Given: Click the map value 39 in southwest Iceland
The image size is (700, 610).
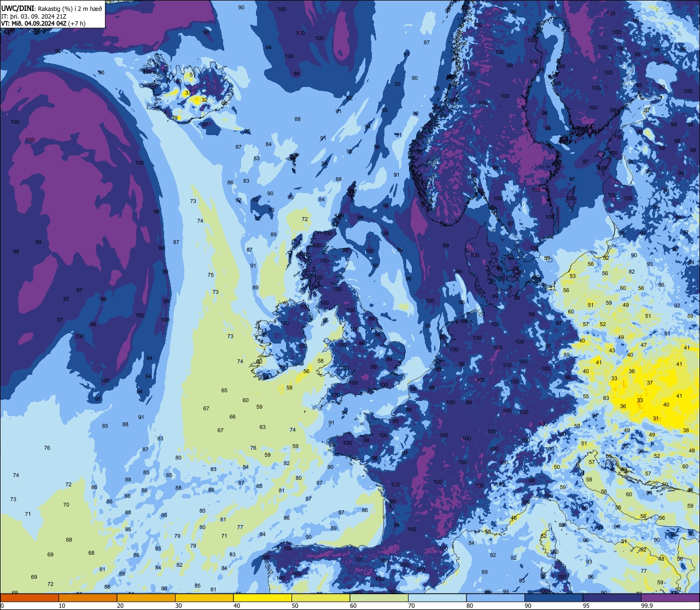Looking at the screenshot, I should pos(175,118).
